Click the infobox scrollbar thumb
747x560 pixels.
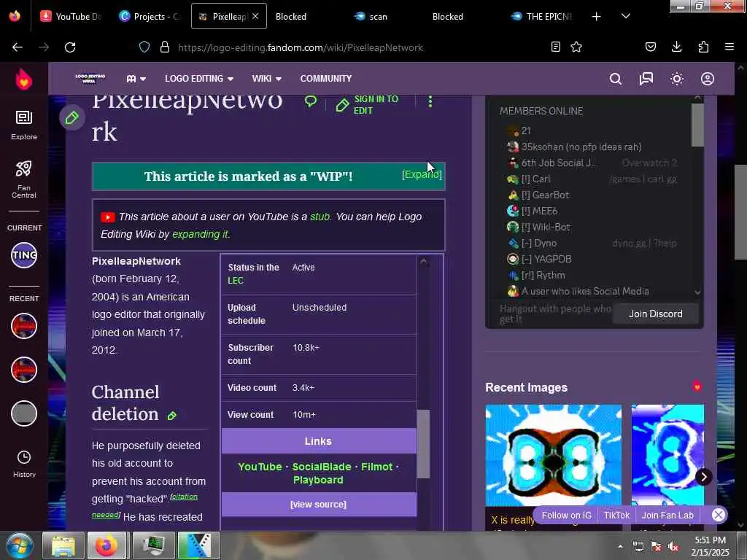pyautogui.click(x=423, y=443)
